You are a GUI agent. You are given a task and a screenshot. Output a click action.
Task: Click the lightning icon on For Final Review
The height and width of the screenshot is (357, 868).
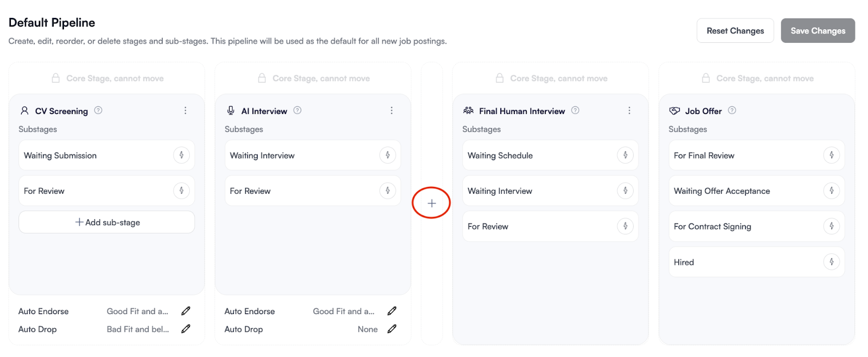(831, 155)
